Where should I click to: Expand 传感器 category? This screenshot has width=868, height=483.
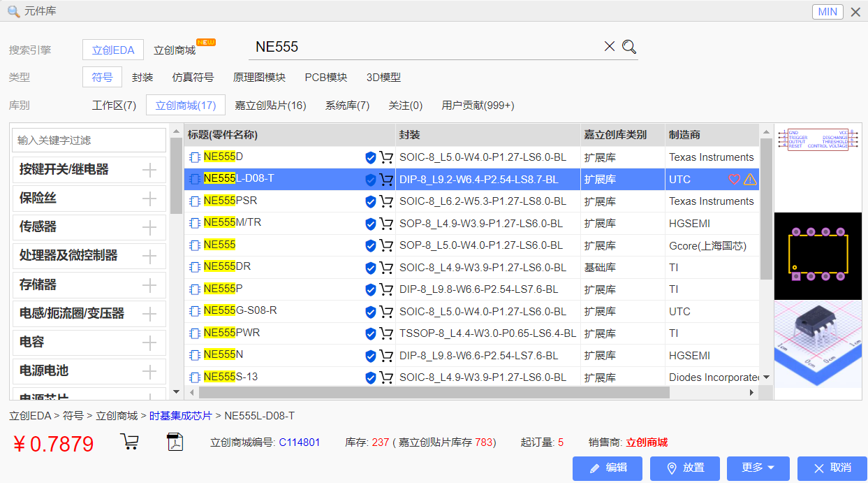click(x=149, y=227)
